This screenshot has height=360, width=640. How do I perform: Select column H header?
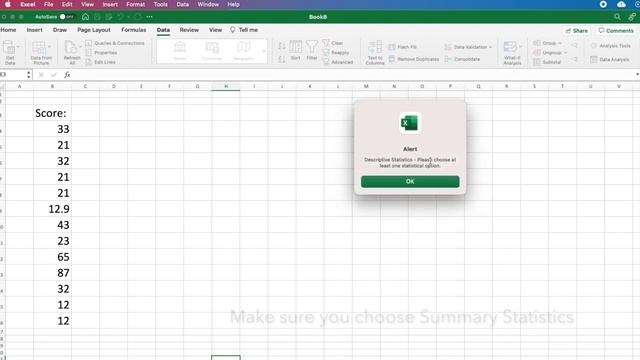tap(226, 86)
